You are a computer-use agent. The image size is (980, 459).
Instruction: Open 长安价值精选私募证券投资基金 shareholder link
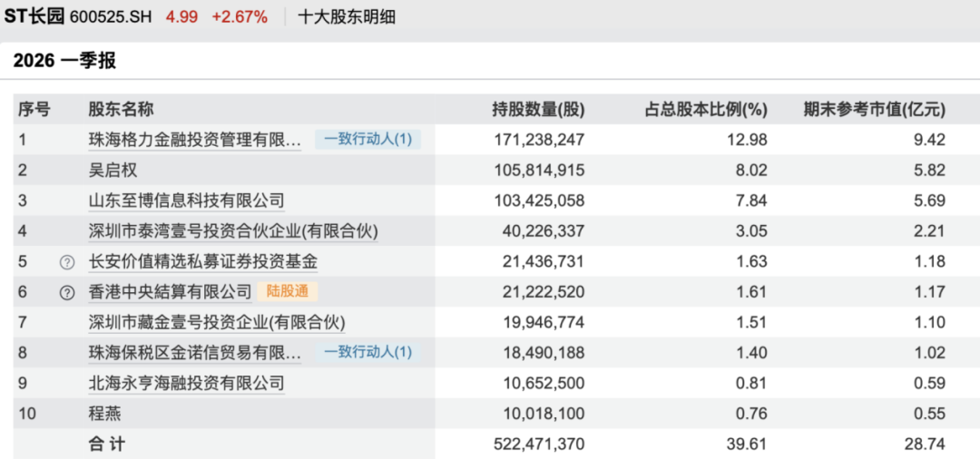point(203,261)
